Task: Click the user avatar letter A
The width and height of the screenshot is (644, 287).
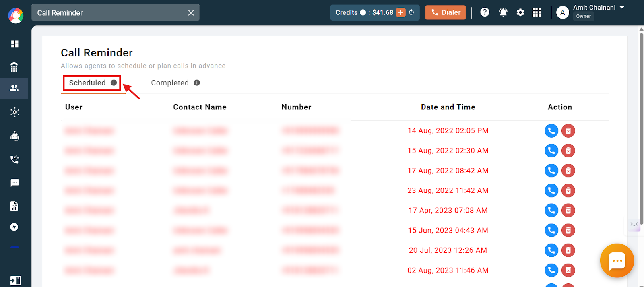Action: coord(563,13)
